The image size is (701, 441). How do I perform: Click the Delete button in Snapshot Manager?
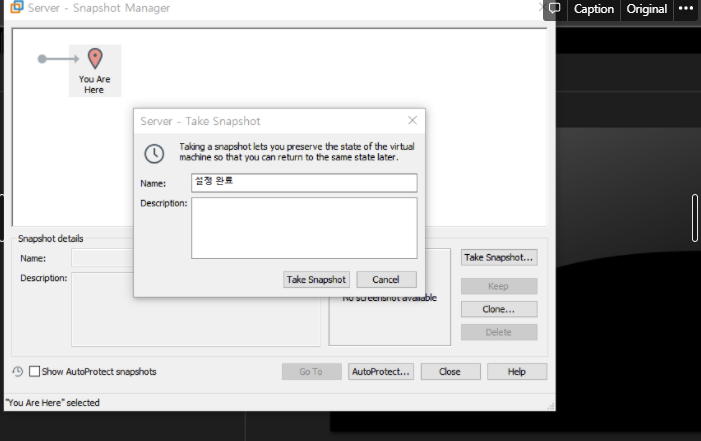click(499, 332)
